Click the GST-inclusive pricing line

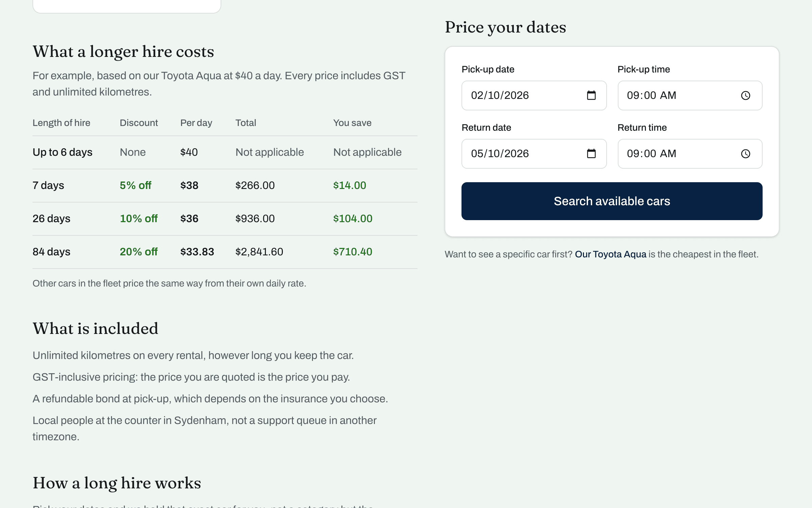click(191, 377)
